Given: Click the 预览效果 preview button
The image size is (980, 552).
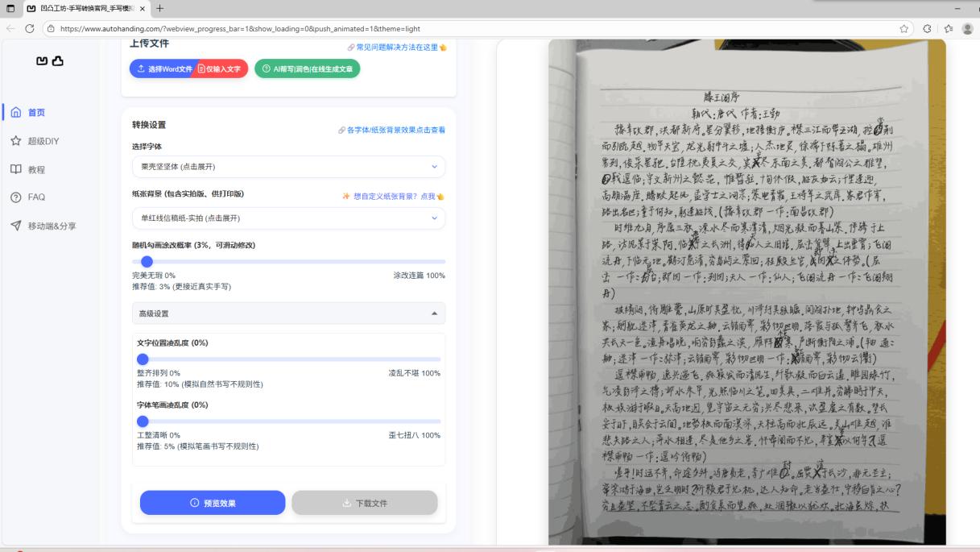Looking at the screenshot, I should tap(212, 502).
